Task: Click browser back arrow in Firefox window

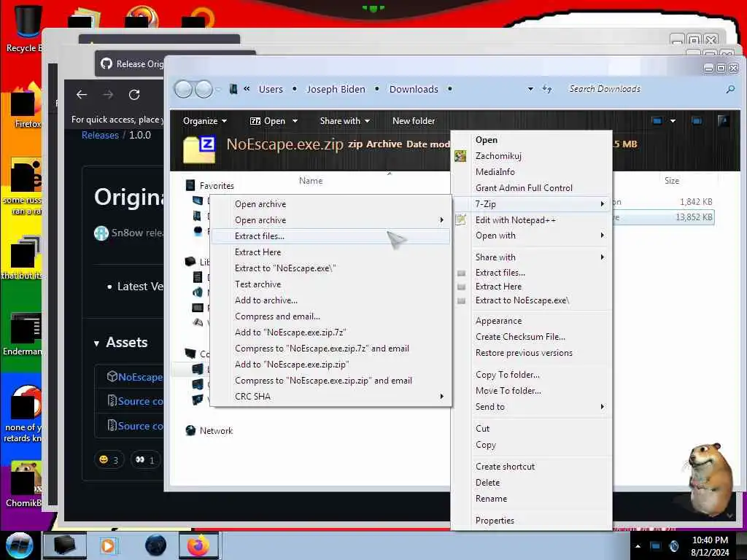Action: click(x=82, y=95)
